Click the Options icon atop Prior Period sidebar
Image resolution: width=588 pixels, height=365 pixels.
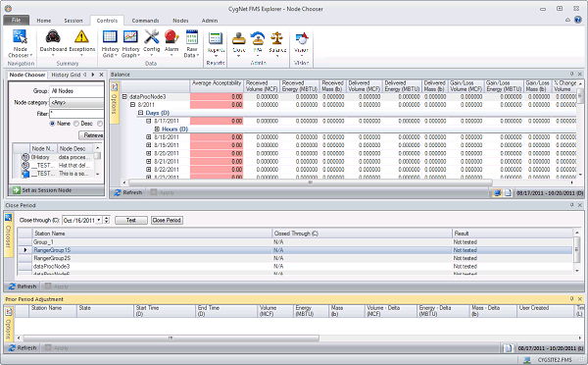[x=8, y=312]
